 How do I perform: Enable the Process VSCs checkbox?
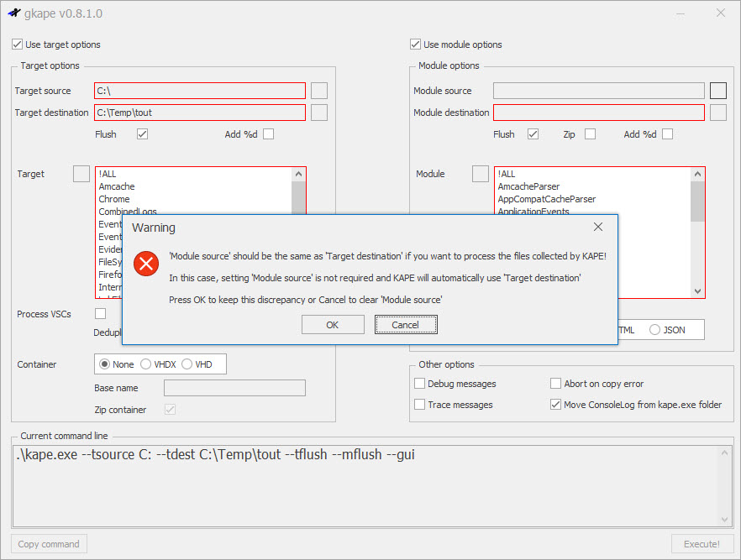point(100,313)
